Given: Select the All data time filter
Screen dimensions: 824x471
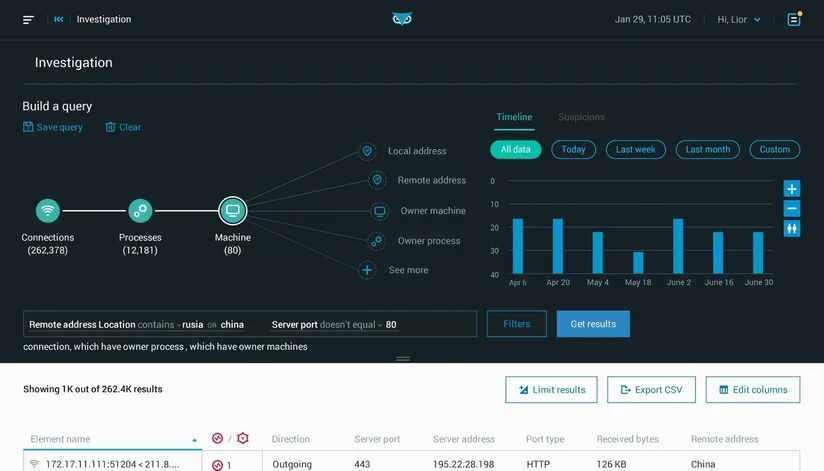Looking at the screenshot, I should [516, 150].
